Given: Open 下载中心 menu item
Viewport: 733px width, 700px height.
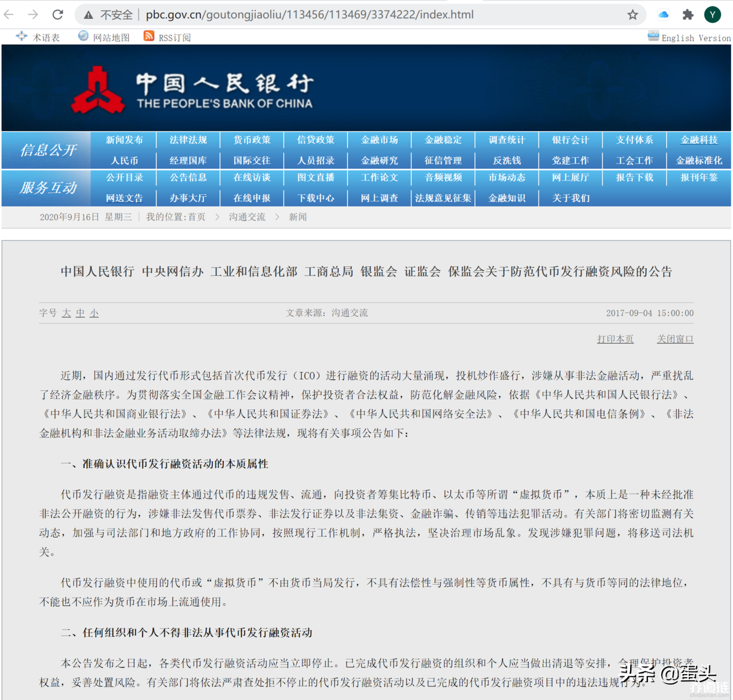Looking at the screenshot, I should click(316, 198).
